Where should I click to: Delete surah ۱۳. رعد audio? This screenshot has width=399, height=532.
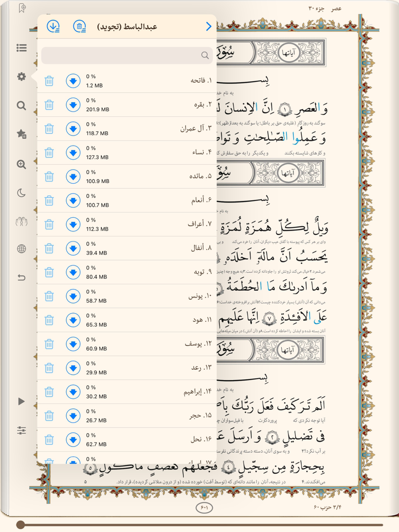tap(49, 368)
